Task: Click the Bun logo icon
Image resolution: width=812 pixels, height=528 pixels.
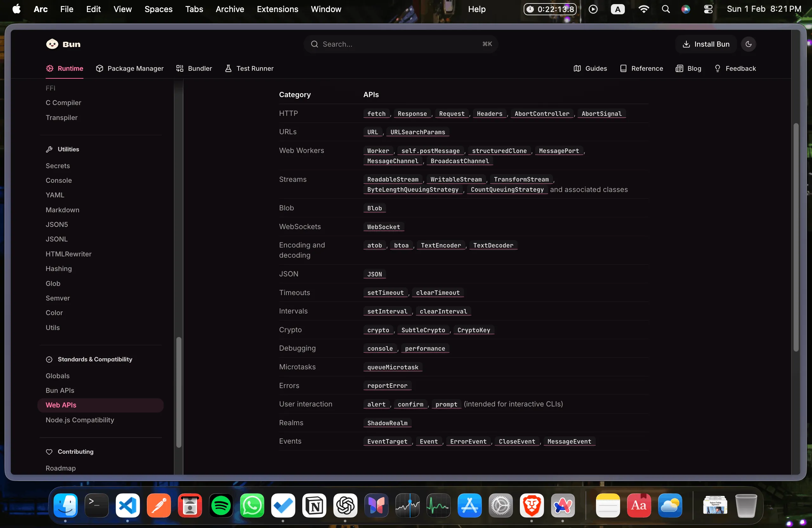Action: pos(52,44)
